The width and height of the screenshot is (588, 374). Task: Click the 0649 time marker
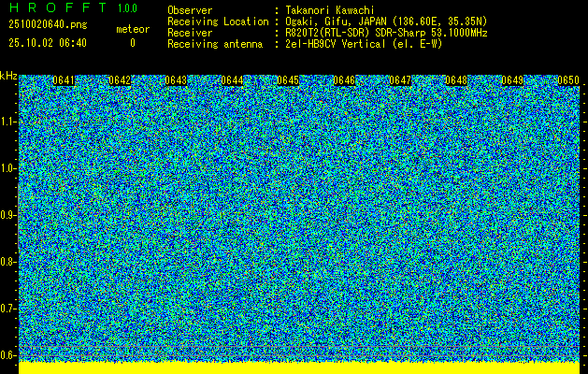point(512,80)
